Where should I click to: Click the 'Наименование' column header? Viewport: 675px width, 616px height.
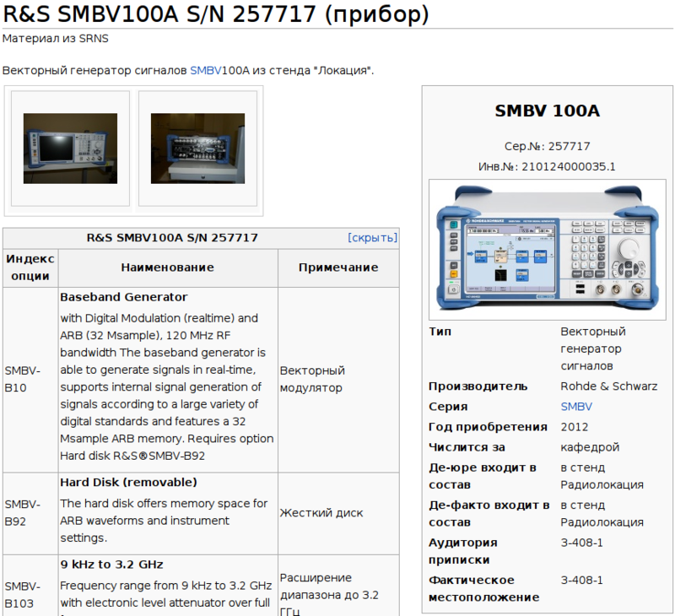167,267
